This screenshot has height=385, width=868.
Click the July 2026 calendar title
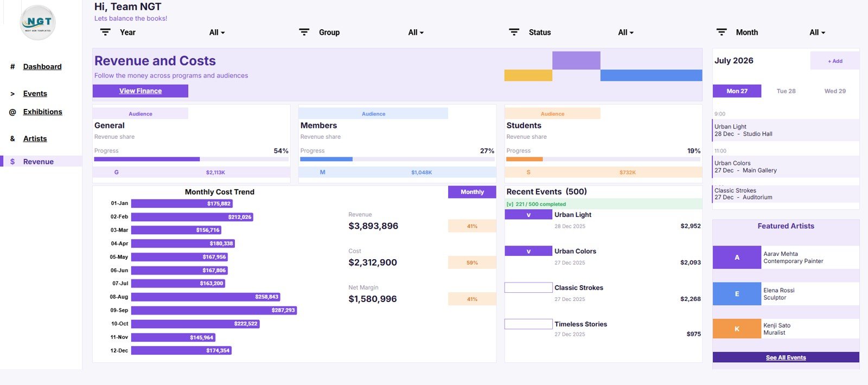click(734, 61)
